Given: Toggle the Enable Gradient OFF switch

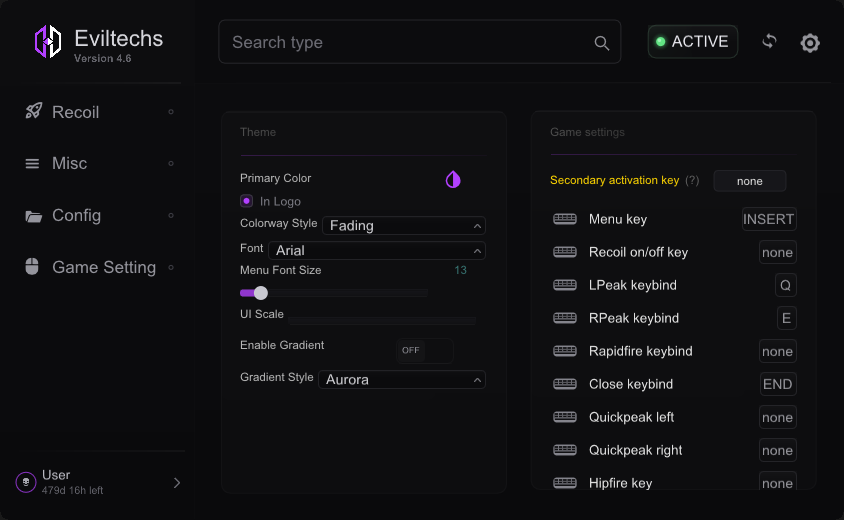Looking at the screenshot, I should pyautogui.click(x=425, y=350).
